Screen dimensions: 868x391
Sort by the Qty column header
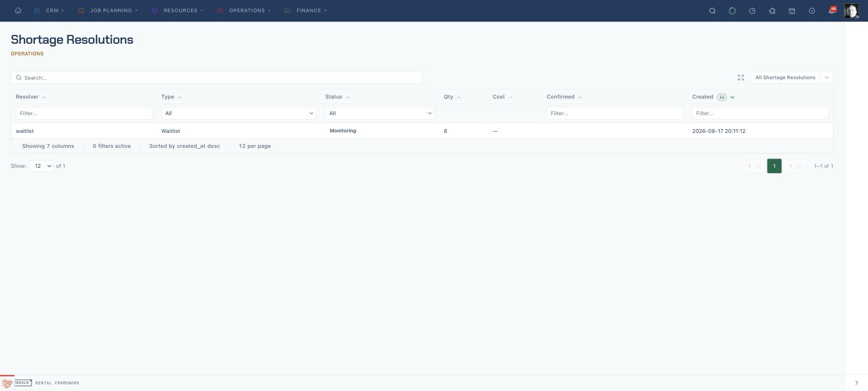[x=452, y=97]
